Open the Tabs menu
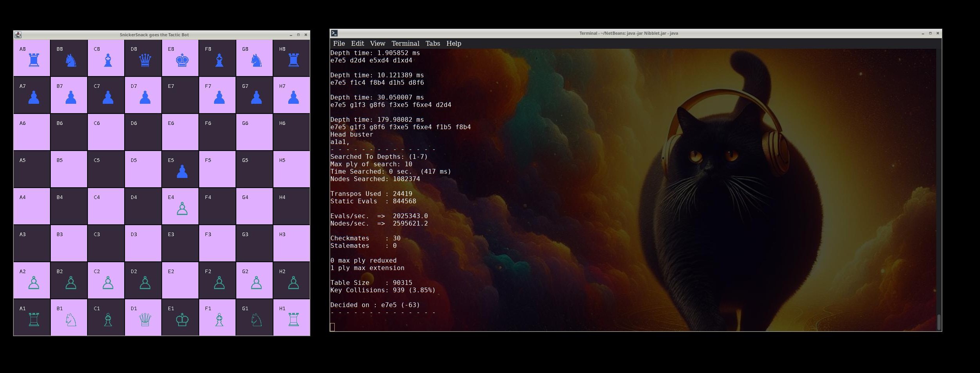The image size is (980, 373). (x=432, y=43)
